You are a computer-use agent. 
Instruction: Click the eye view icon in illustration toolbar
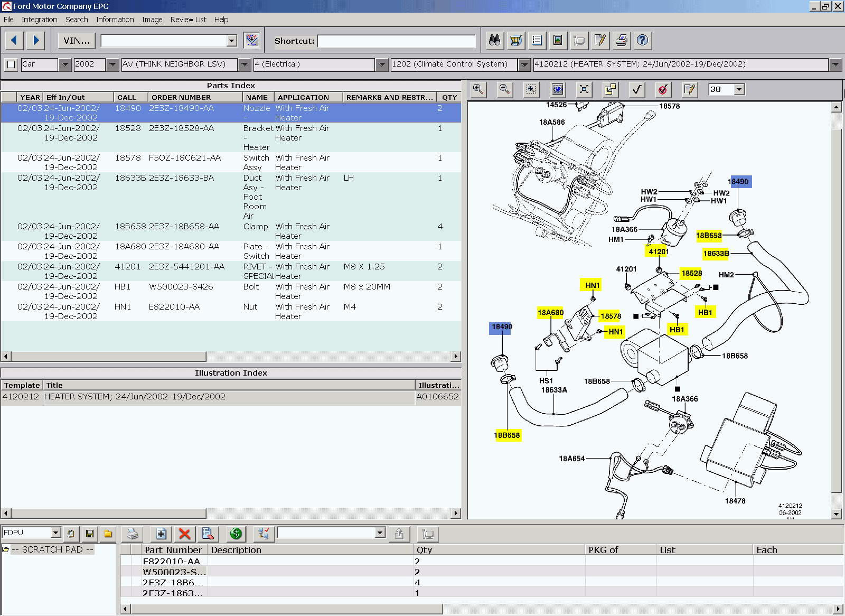coord(558,89)
